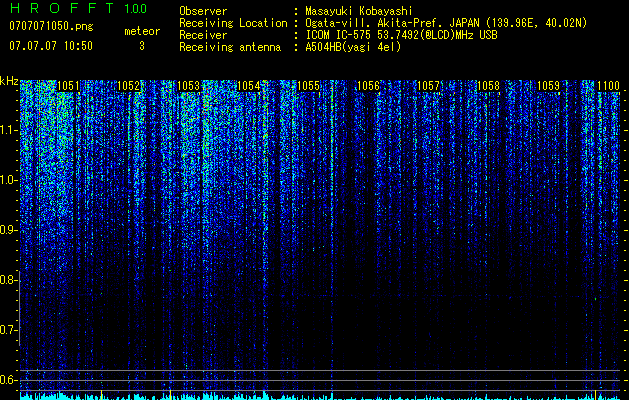Click the 1051 time marker
Screen dimensions: 629x400
pyautogui.click(x=68, y=86)
